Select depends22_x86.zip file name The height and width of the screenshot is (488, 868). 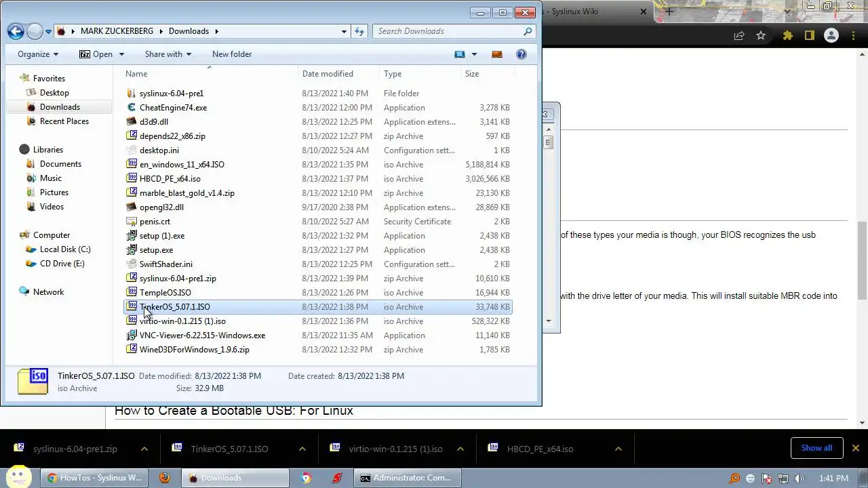[x=172, y=136]
